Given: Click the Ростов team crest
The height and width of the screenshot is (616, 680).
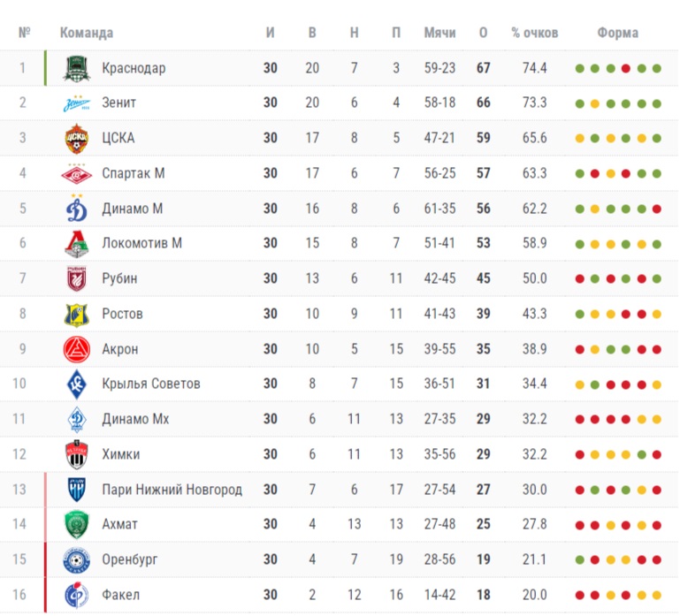Looking at the screenshot, I should [x=77, y=314].
